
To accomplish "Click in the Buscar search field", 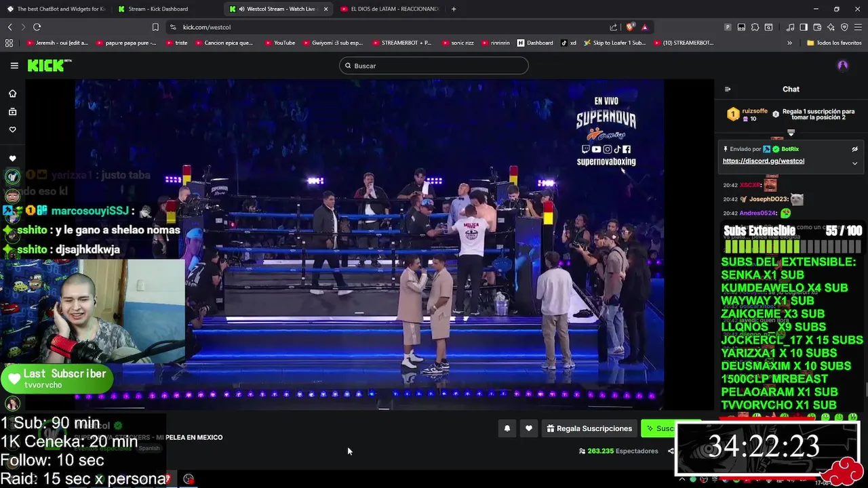I will pyautogui.click(x=434, y=66).
